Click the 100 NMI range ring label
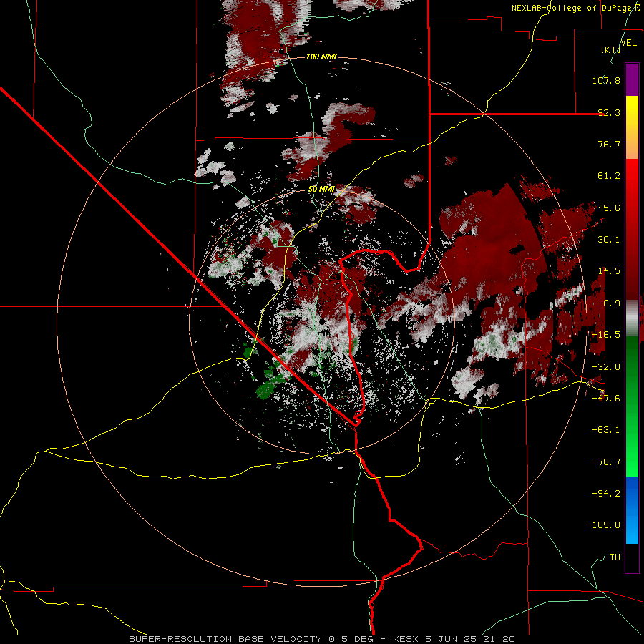This screenshot has width=644, height=644. point(321,57)
